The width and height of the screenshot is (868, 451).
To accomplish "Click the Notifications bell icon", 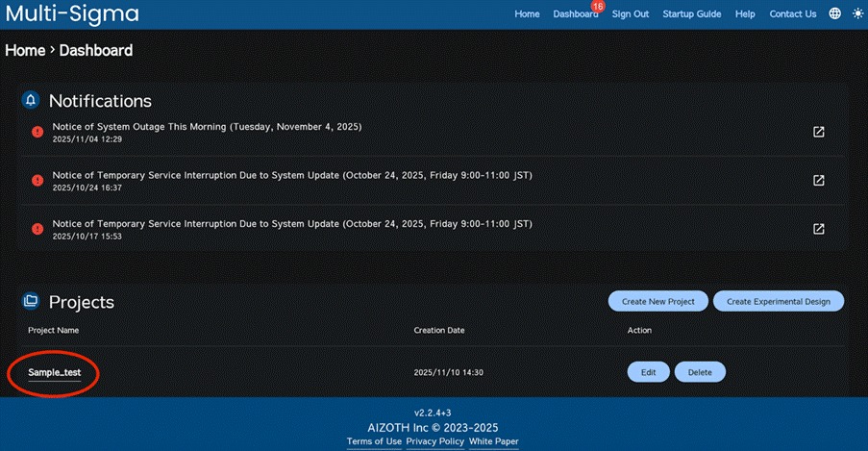I will pyautogui.click(x=31, y=101).
